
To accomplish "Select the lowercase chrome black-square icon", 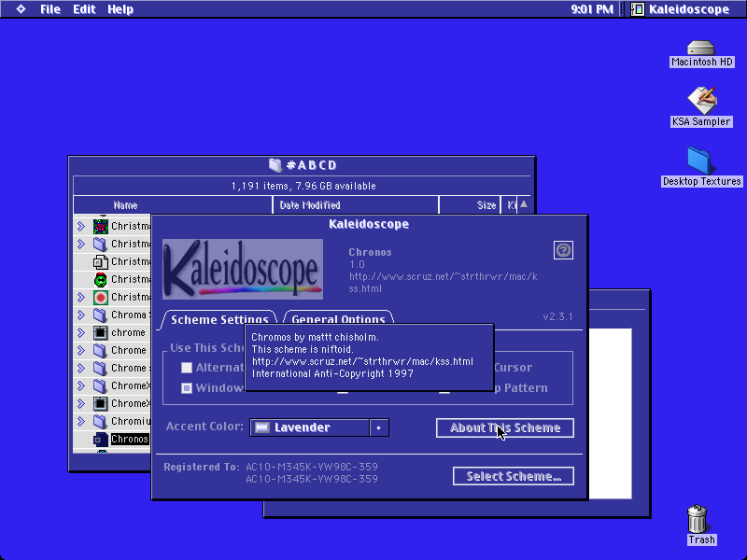I will point(101,333).
